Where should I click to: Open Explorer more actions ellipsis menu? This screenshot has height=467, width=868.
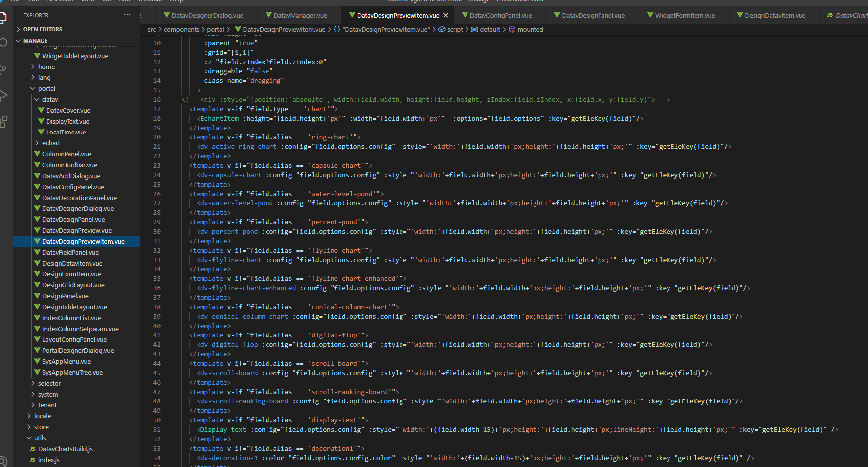[x=127, y=15]
